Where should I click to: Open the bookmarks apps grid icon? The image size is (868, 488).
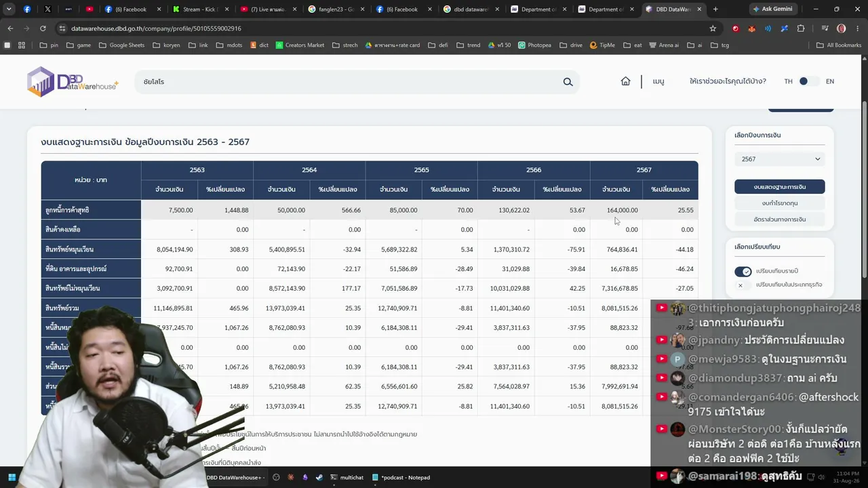click(22, 45)
